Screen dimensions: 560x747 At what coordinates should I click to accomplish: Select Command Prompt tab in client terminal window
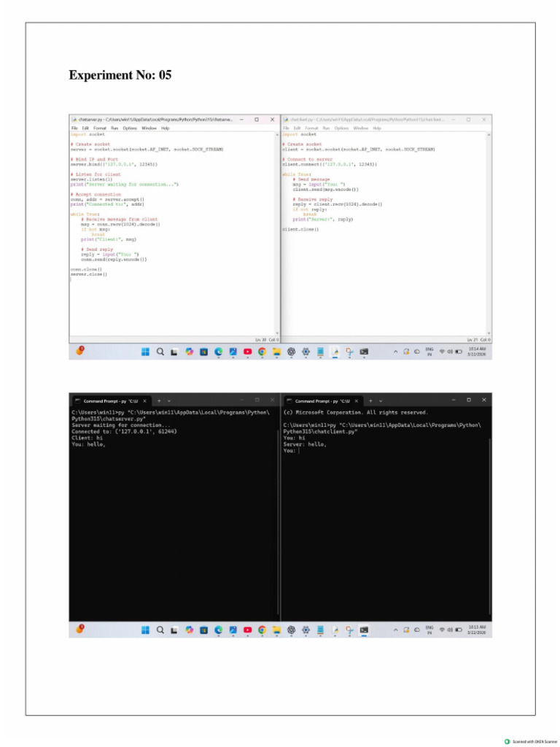coord(322,401)
